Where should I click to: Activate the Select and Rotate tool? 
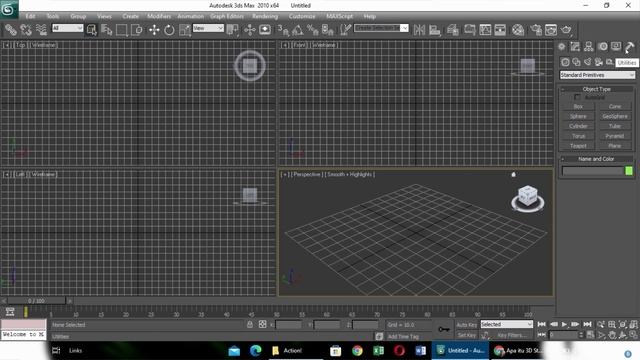(x=169, y=30)
